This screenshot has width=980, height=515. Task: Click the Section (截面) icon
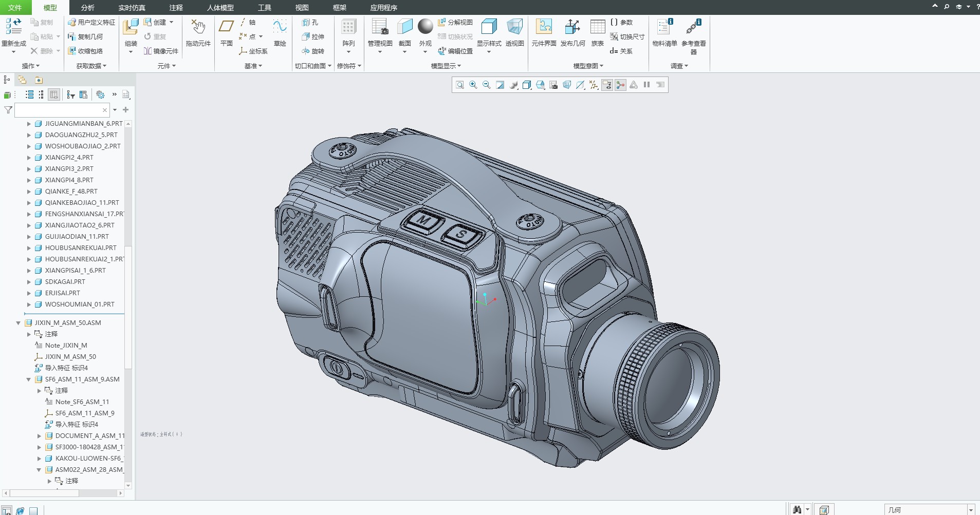(405, 27)
